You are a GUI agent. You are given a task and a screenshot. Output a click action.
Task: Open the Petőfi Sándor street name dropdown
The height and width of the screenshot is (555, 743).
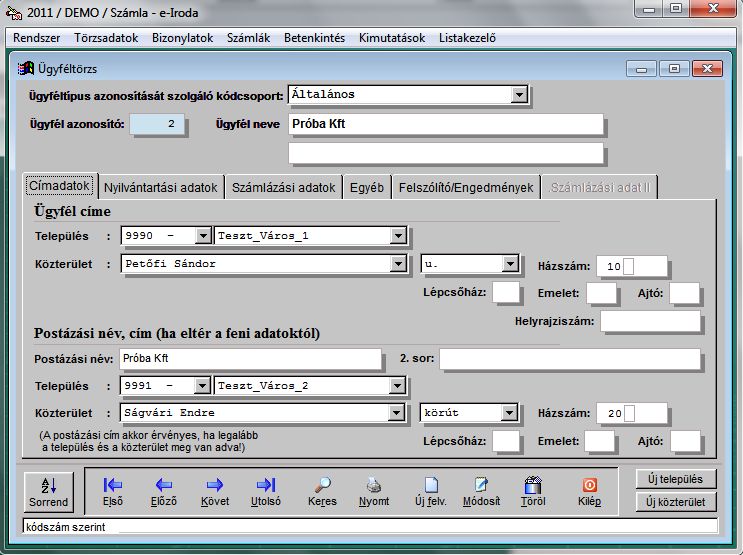point(398,265)
